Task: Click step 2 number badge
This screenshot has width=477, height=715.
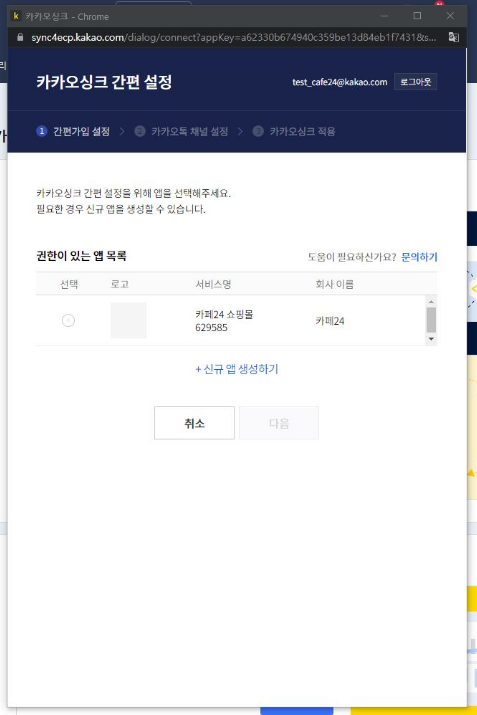Action: [140, 131]
